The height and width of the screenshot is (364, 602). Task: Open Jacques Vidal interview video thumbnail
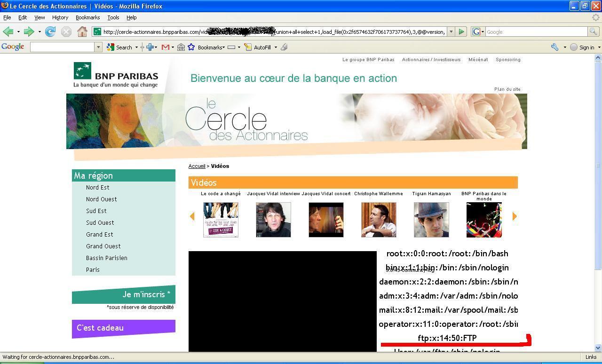(273, 220)
